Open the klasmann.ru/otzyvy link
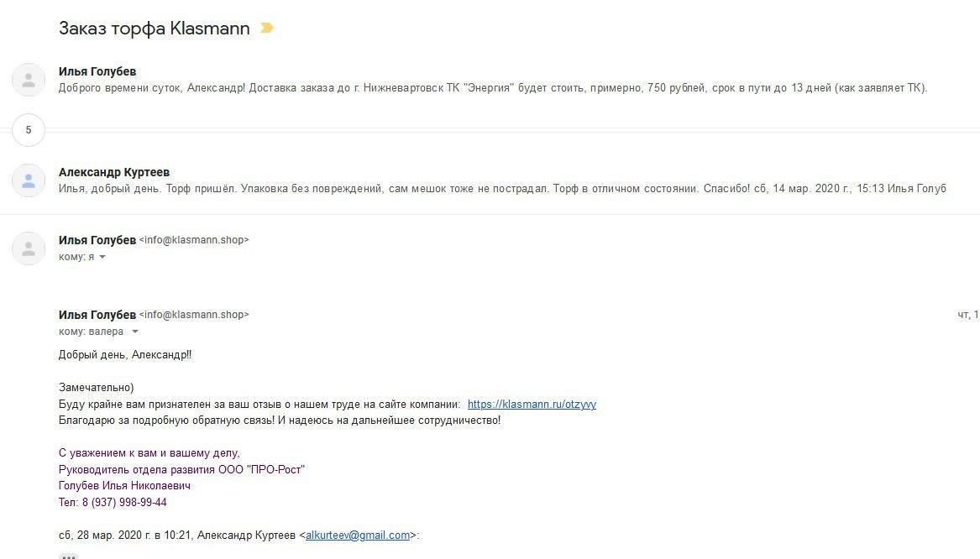 pyautogui.click(x=532, y=404)
